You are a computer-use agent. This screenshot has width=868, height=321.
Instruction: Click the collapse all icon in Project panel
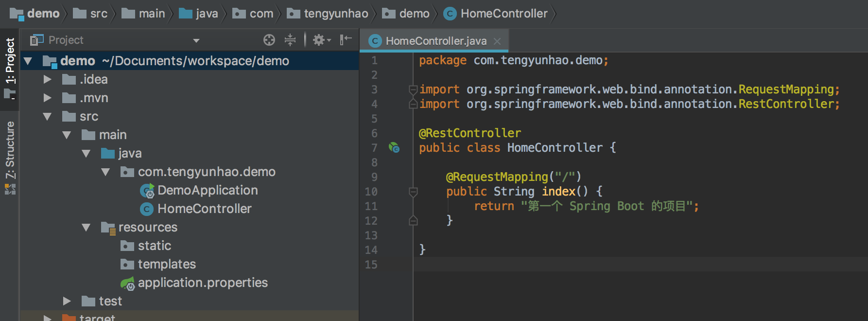tap(290, 40)
